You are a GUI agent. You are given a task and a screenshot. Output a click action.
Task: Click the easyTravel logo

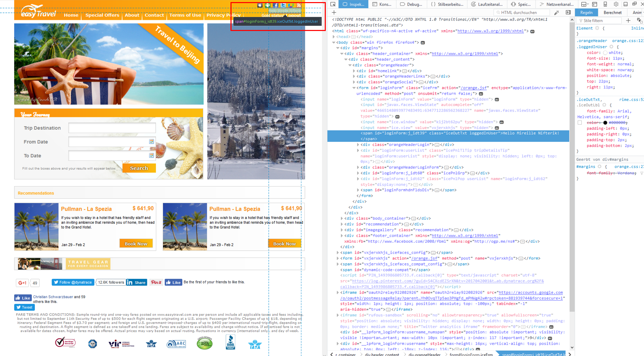[38, 11]
